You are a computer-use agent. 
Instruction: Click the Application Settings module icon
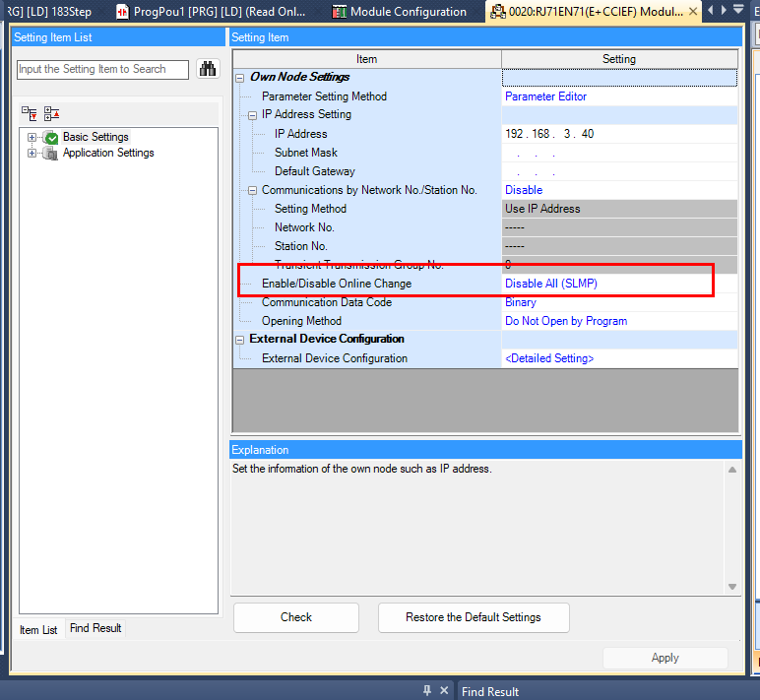pyautogui.click(x=51, y=154)
